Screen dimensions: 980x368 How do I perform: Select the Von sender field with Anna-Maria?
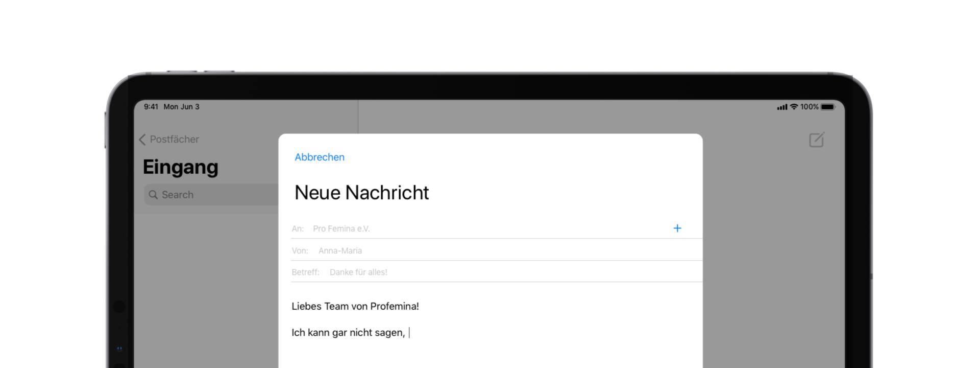(x=340, y=251)
